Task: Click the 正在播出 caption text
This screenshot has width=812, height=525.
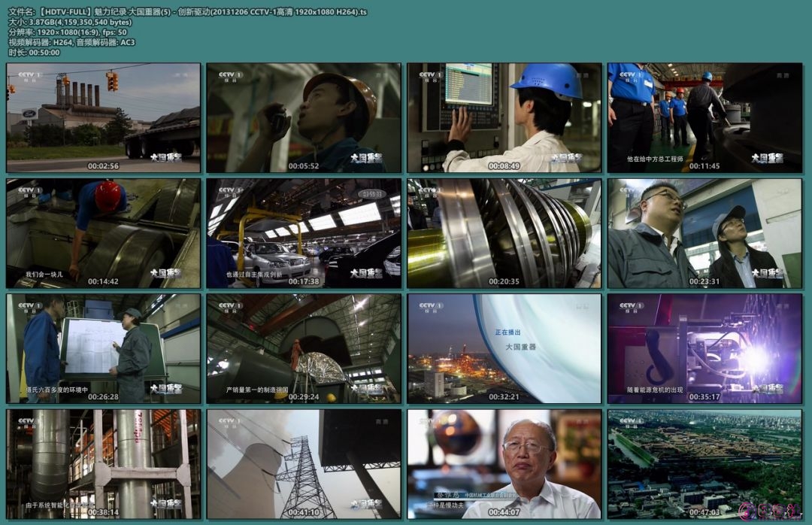Action: [x=507, y=332]
